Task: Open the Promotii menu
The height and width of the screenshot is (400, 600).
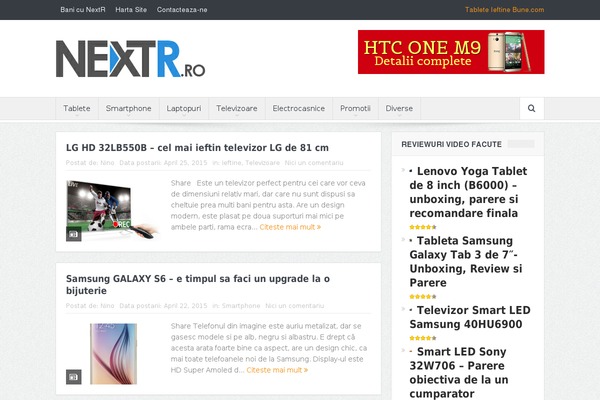Action: pos(355,108)
